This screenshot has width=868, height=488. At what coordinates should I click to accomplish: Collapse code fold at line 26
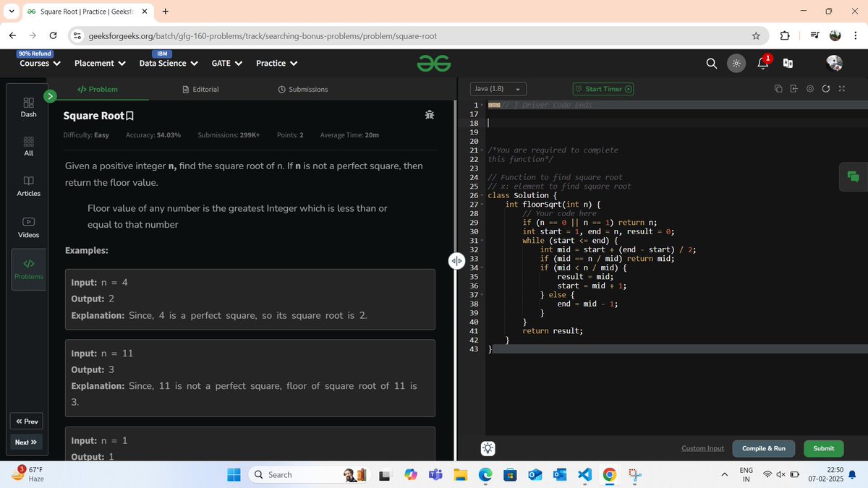[x=482, y=196]
